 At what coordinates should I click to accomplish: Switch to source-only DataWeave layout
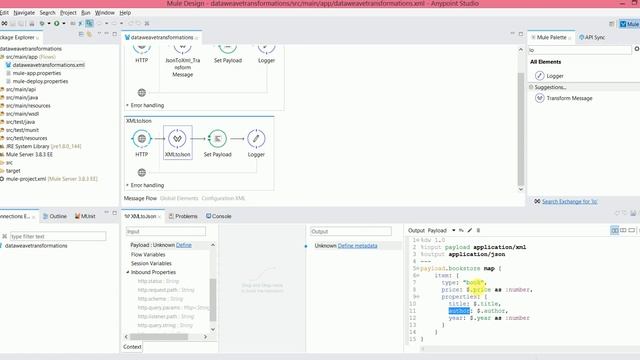click(x=632, y=231)
